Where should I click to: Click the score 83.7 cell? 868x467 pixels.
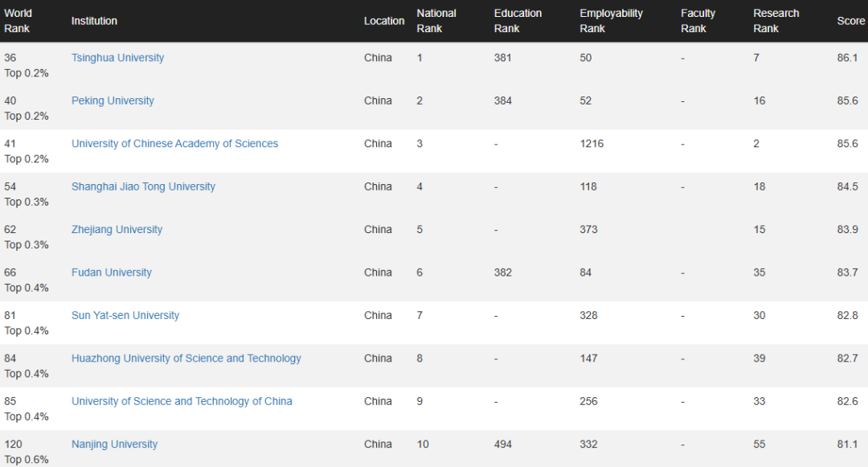coord(847,272)
